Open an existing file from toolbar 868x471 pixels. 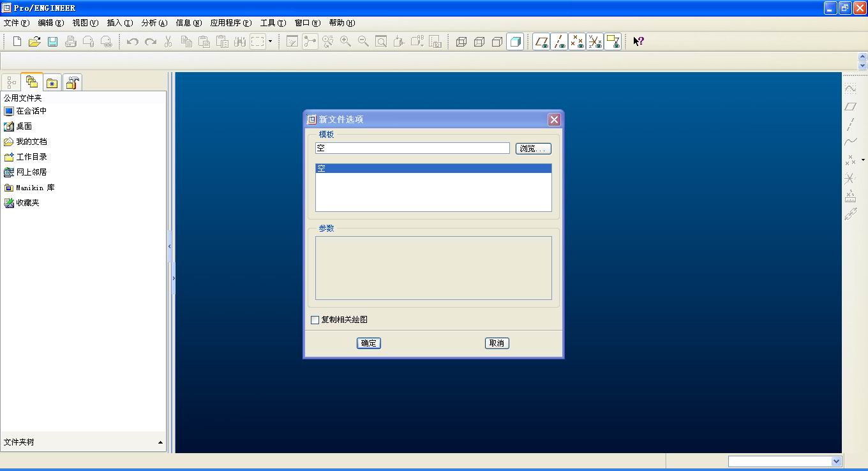click(34, 41)
